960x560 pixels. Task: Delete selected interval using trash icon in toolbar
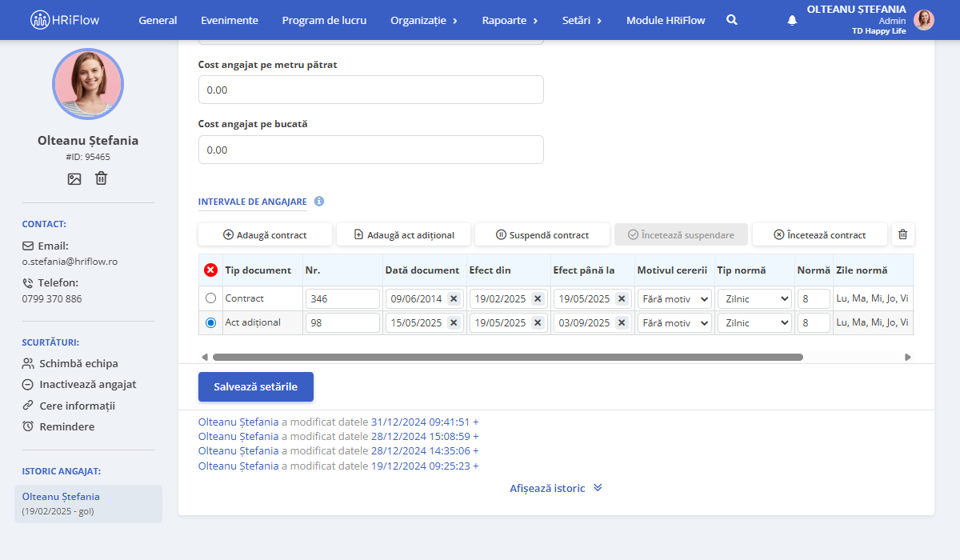pyautogui.click(x=903, y=234)
